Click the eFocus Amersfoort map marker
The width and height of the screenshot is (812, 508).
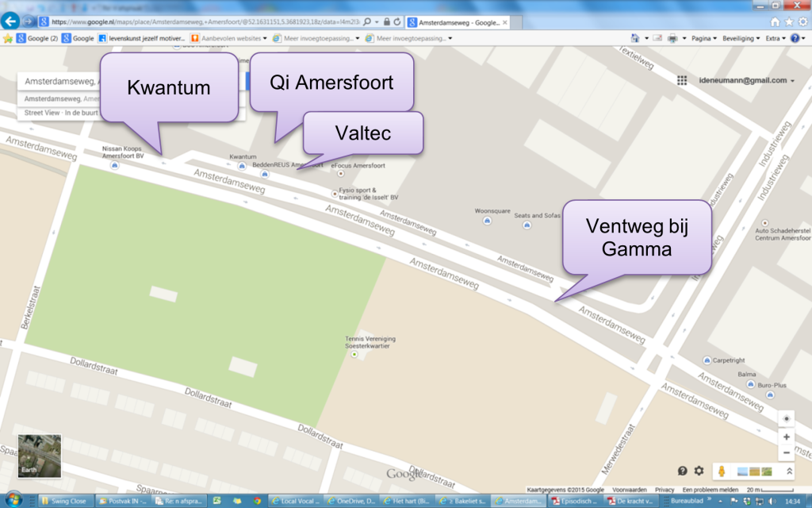click(x=341, y=174)
